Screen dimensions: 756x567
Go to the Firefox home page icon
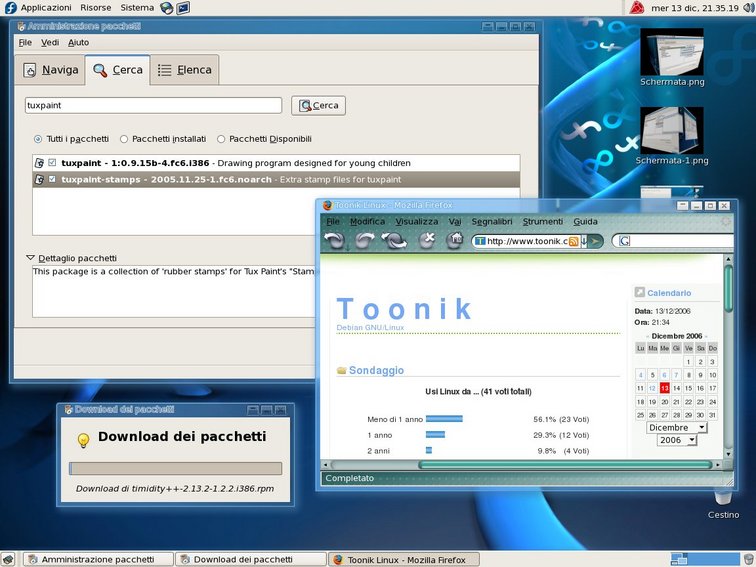click(455, 240)
